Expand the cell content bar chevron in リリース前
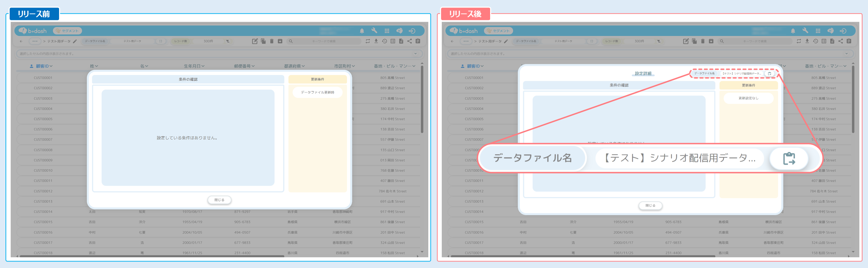The image size is (868, 268). coord(416,54)
